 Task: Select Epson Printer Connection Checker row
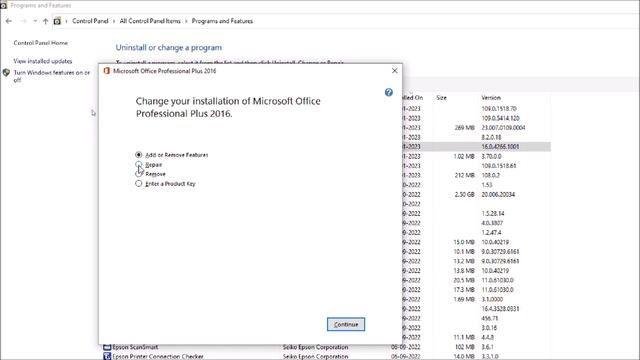(x=327, y=356)
